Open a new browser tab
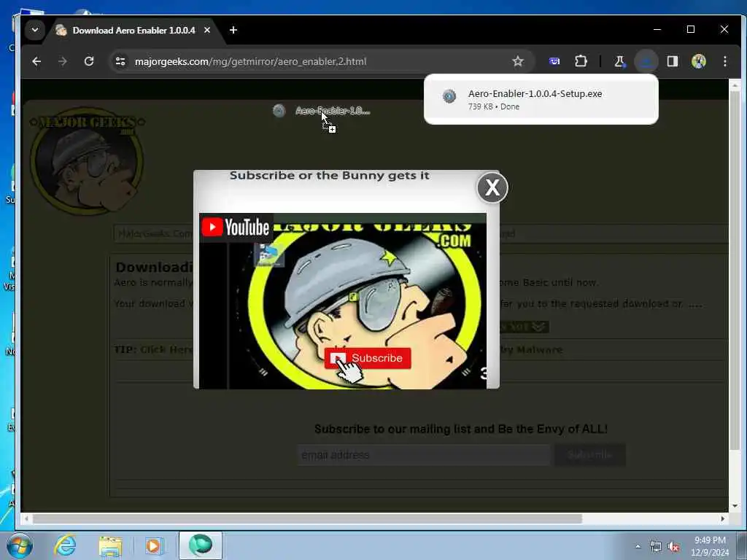Screen dimensions: 747x560 tap(233, 30)
